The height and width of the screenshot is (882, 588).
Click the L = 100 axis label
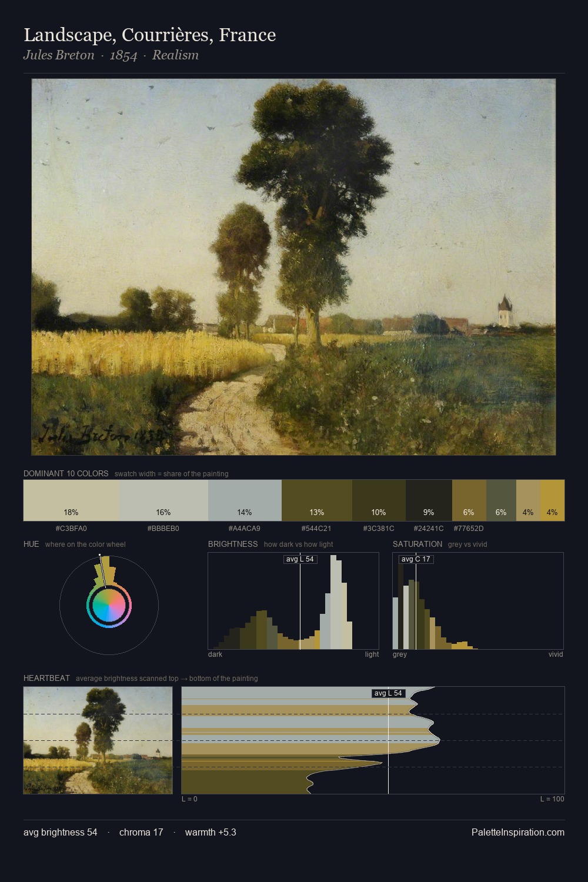pyautogui.click(x=552, y=799)
